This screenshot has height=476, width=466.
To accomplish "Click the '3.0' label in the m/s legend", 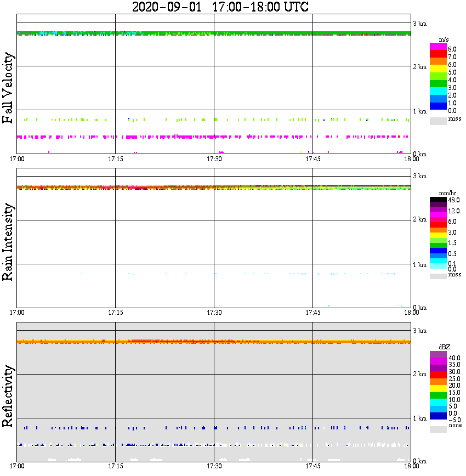I will point(452,88).
